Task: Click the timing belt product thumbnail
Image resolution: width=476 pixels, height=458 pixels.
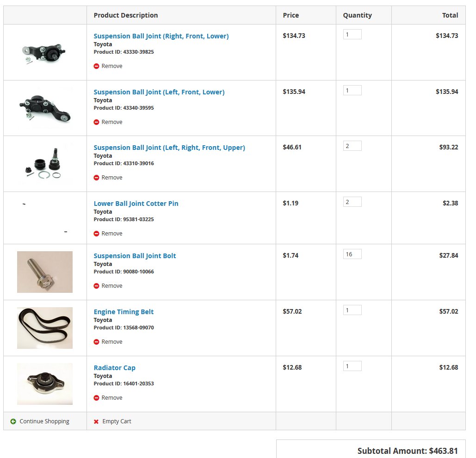Action: click(45, 328)
